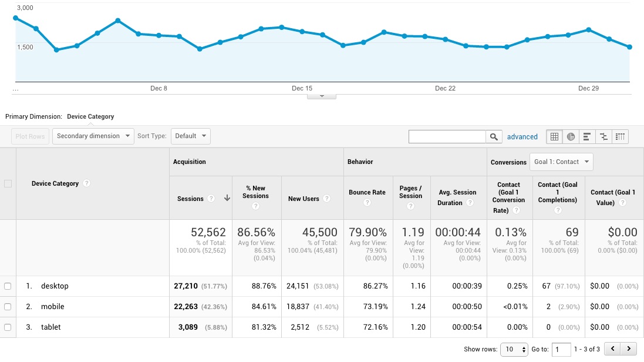Open the Sort Type Default dropdown

tap(191, 136)
